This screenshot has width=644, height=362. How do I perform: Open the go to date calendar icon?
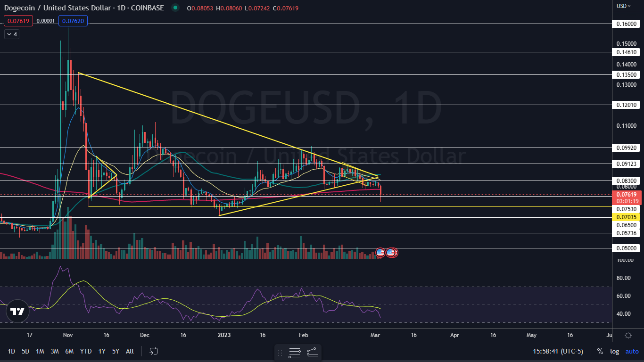[x=153, y=351]
